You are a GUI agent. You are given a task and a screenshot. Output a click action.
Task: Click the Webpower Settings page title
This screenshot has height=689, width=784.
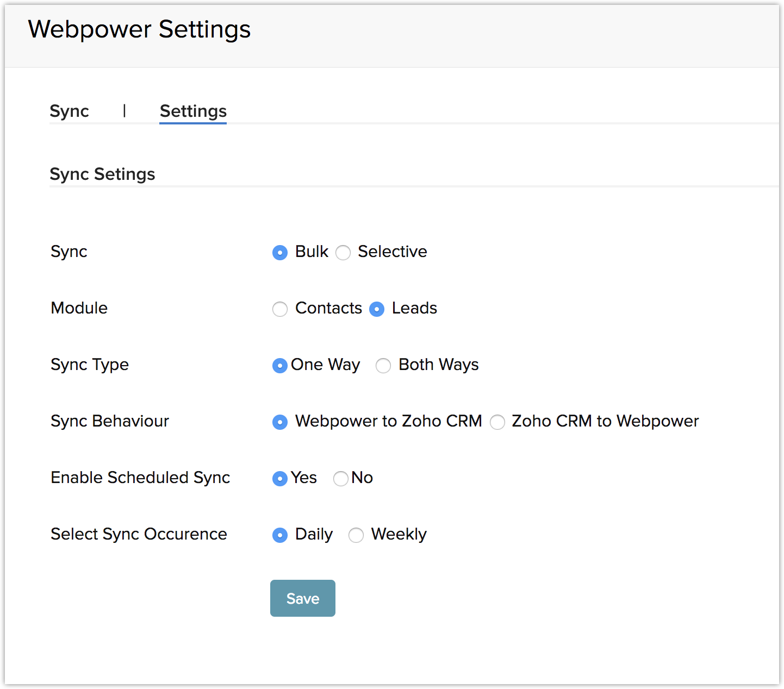click(x=139, y=29)
